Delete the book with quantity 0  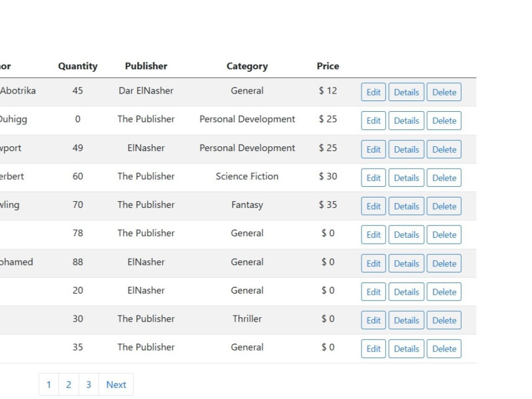click(444, 120)
